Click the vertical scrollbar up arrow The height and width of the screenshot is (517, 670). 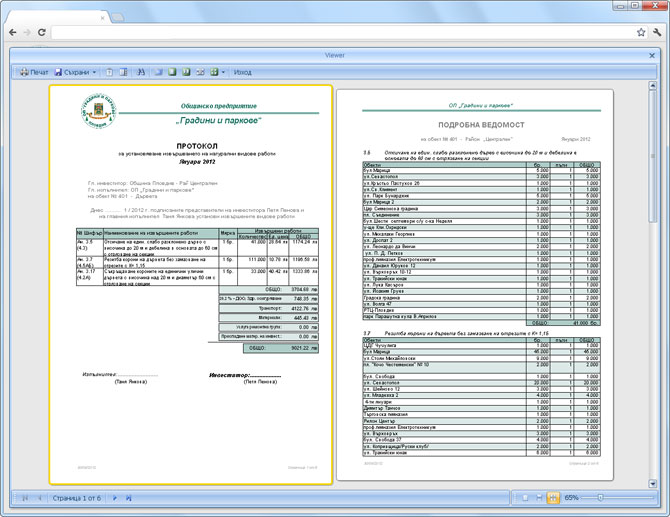coord(652,85)
